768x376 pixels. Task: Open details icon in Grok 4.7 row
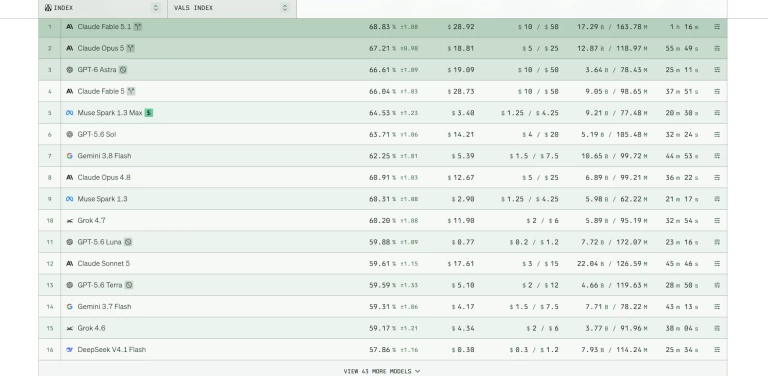click(x=717, y=221)
